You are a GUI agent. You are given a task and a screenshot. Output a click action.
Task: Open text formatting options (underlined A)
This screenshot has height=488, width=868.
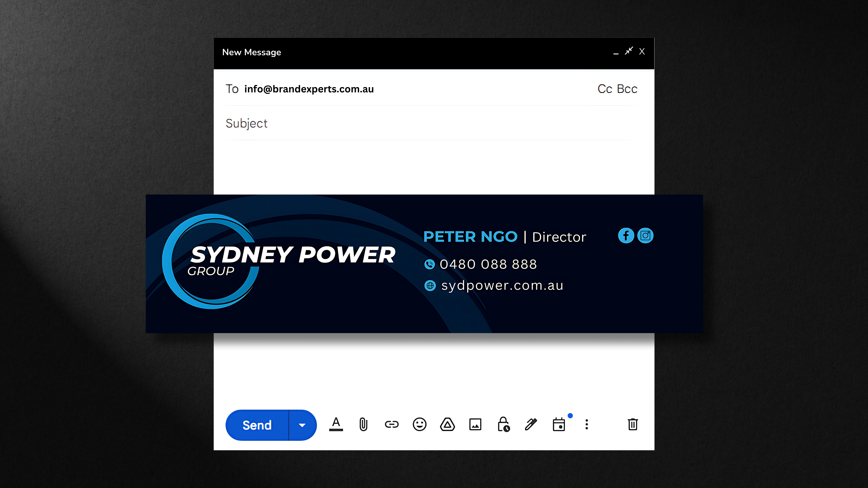coord(336,424)
